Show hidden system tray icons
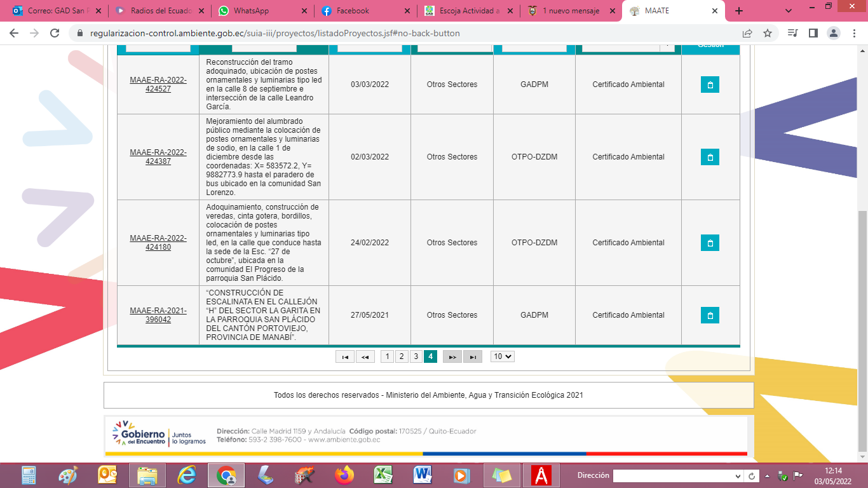The width and height of the screenshot is (868, 488). click(x=767, y=476)
